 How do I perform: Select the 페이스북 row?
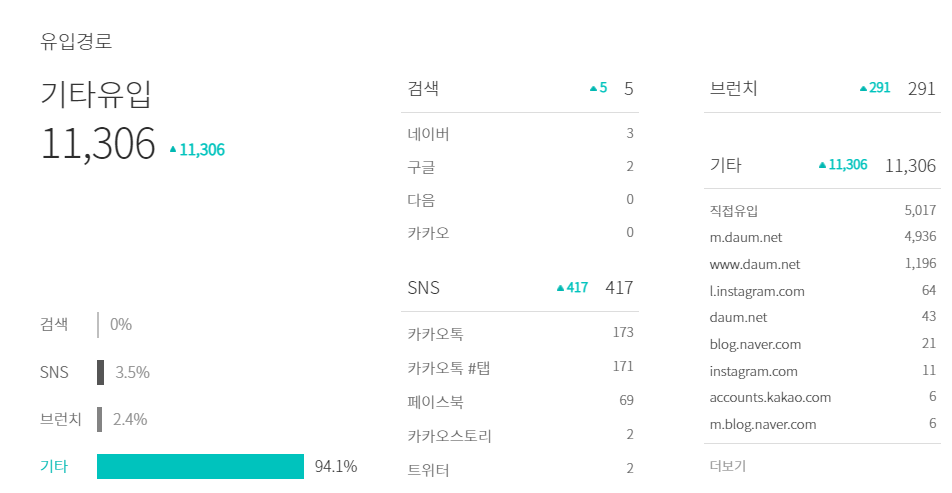tap(520, 401)
